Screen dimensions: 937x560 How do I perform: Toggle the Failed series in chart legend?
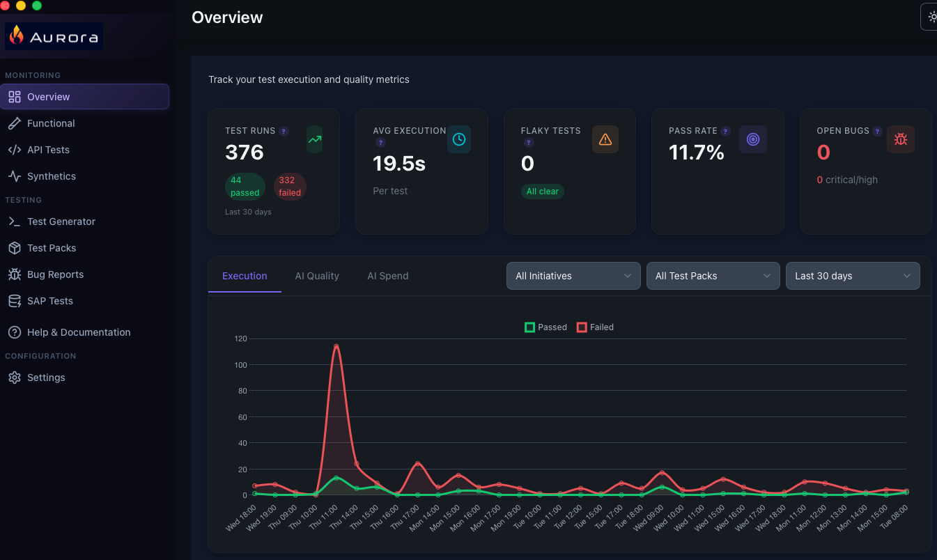(x=595, y=327)
